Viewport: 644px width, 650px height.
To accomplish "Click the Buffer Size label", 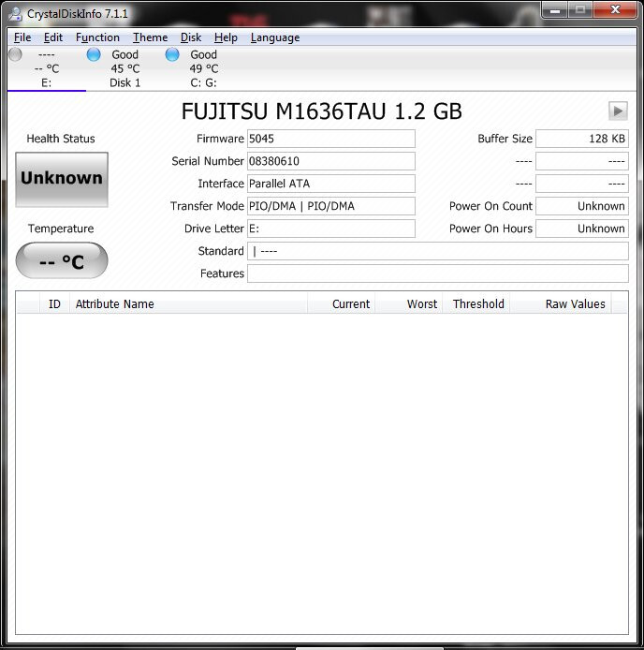I will [x=505, y=139].
